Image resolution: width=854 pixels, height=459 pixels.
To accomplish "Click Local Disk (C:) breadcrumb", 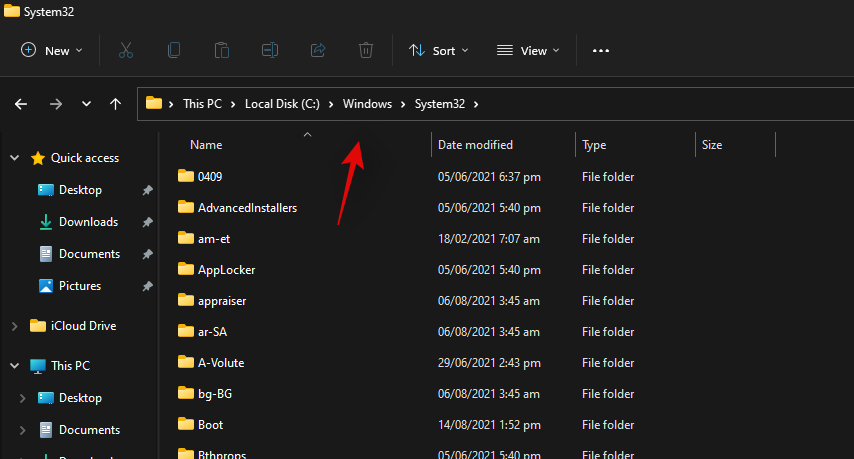I will tap(282, 103).
